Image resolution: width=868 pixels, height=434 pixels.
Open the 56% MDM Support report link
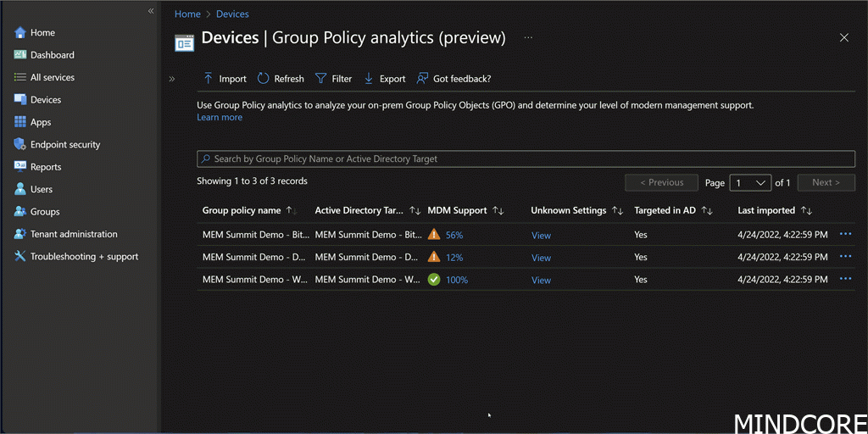click(x=453, y=236)
